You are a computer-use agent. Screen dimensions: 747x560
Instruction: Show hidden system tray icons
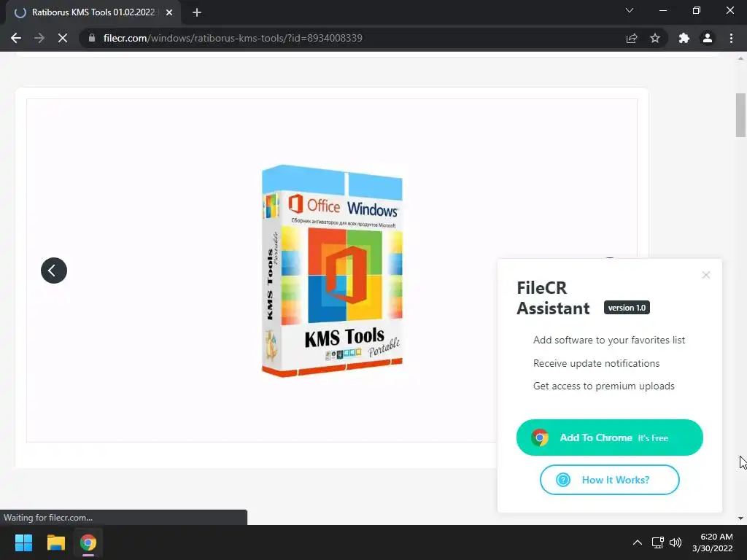tap(638, 542)
